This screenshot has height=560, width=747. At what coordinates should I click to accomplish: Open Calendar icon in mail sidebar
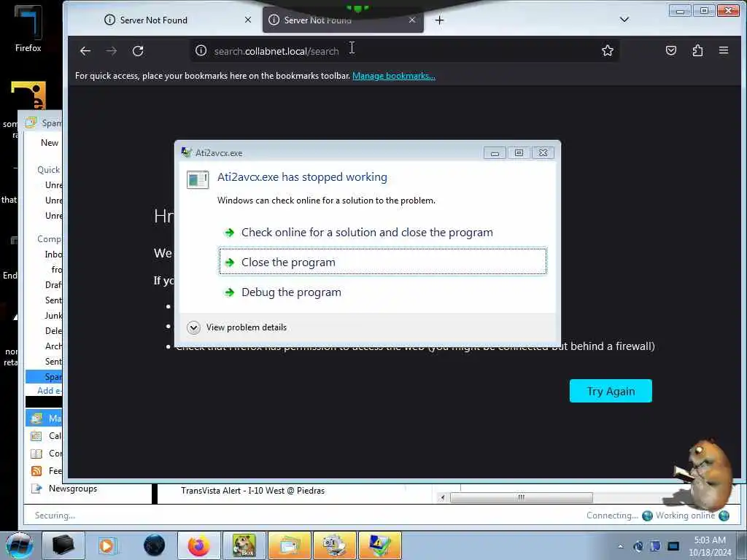(x=36, y=436)
